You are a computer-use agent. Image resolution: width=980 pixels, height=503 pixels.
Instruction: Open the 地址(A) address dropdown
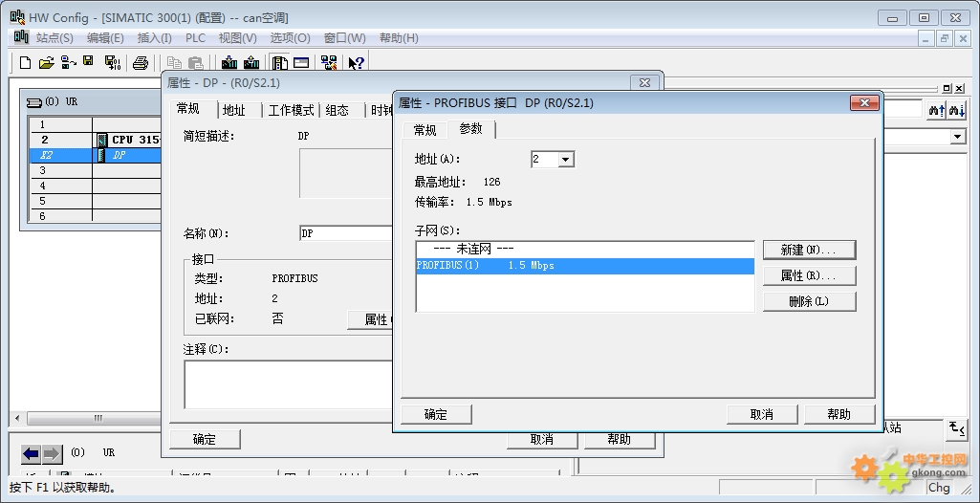coord(565,160)
